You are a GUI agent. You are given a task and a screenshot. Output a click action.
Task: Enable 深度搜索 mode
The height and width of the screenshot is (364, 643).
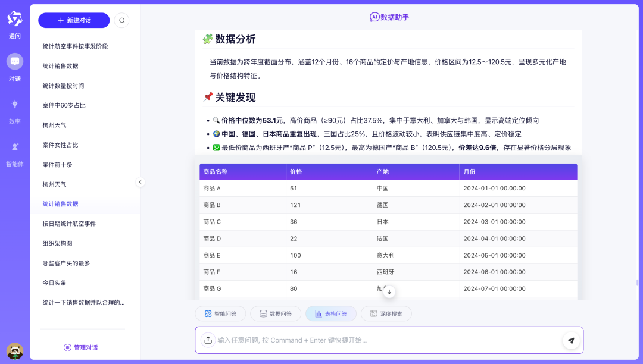tap(386, 312)
